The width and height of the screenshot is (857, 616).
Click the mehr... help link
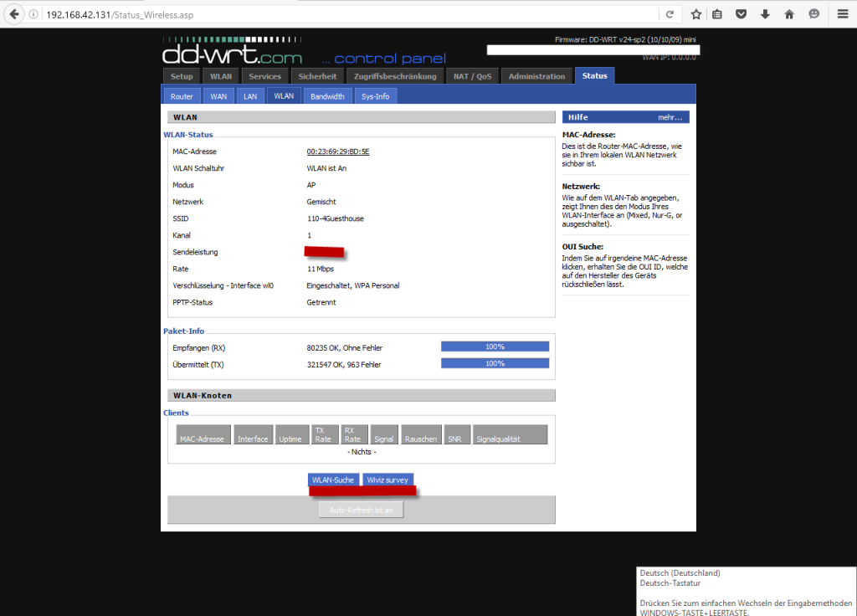[670, 117]
